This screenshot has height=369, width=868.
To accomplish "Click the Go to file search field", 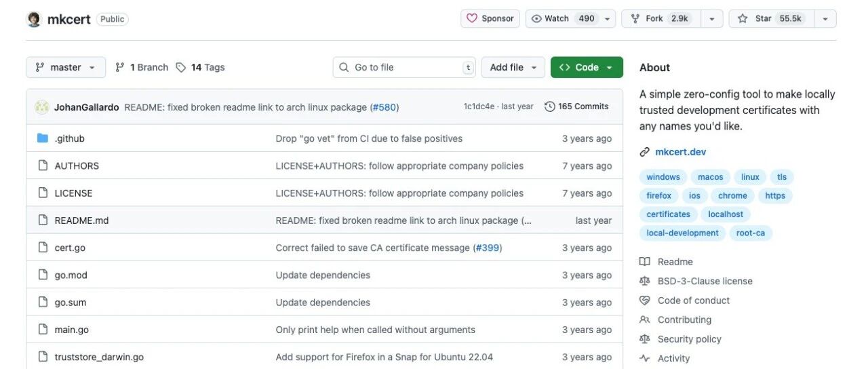I will (x=404, y=67).
